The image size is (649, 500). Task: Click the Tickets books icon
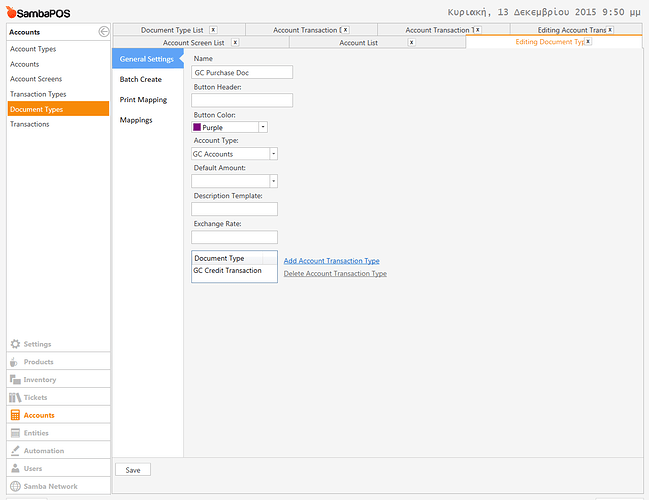15,397
